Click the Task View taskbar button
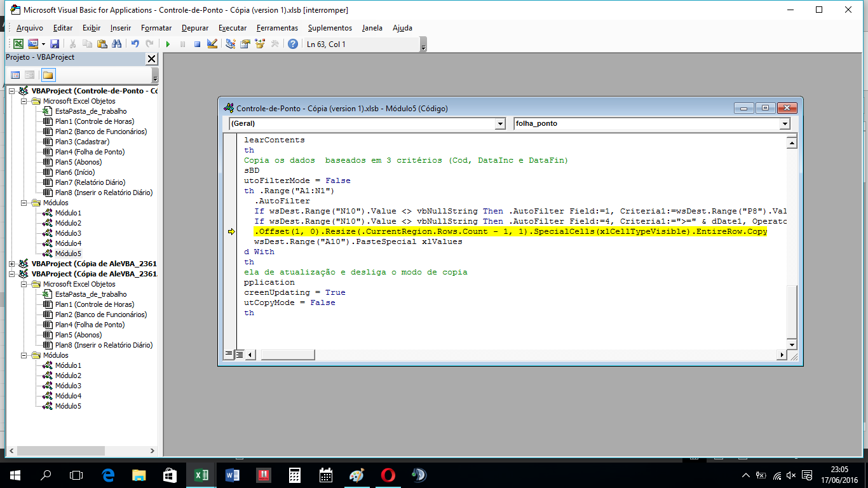This screenshot has height=488, width=868. (76, 475)
